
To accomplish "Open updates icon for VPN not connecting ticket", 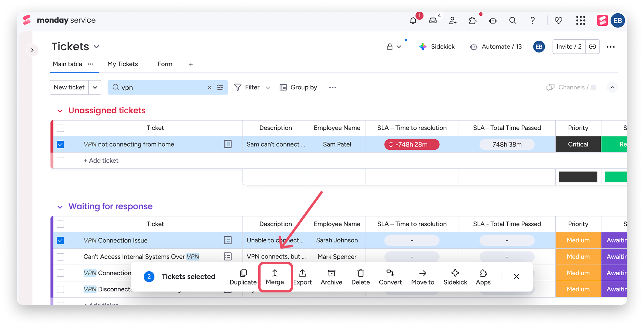I will pos(228,144).
